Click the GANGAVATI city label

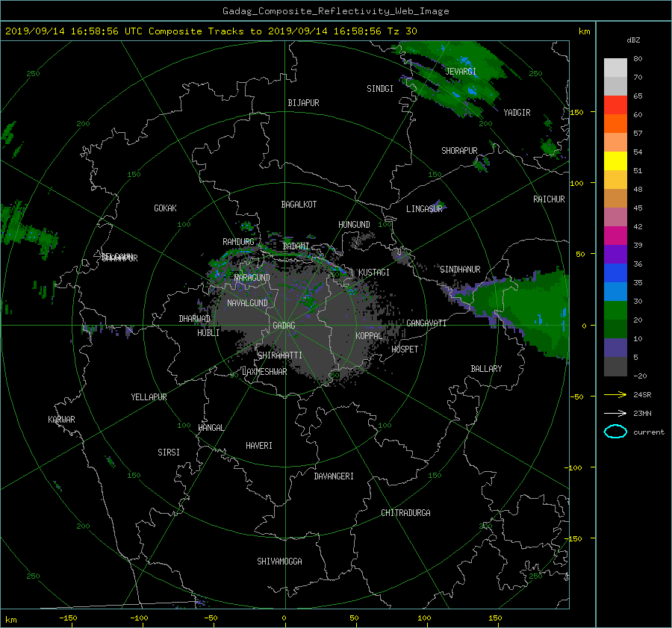[x=426, y=323]
